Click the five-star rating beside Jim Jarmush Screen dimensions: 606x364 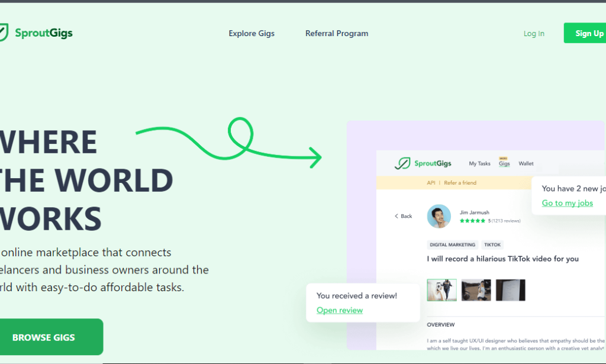coord(473,220)
